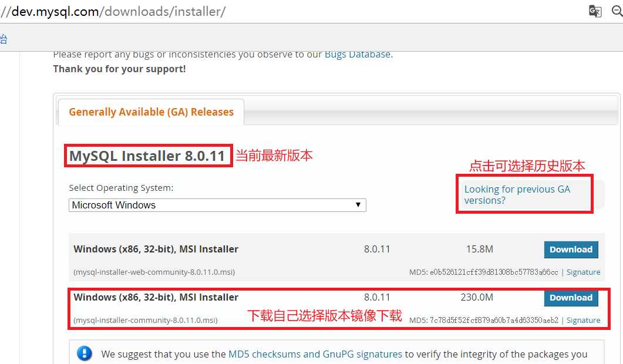Screen dimensions: 623x364
Task: Download the 230.0M community MSI installer
Action: (x=571, y=298)
